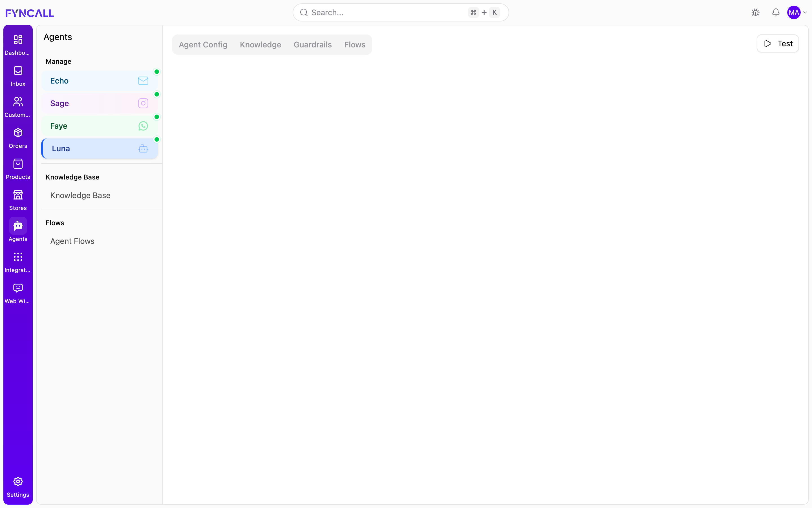Click the Echo green status dot
Image resolution: width=812 pixels, height=508 pixels.
coord(157,72)
